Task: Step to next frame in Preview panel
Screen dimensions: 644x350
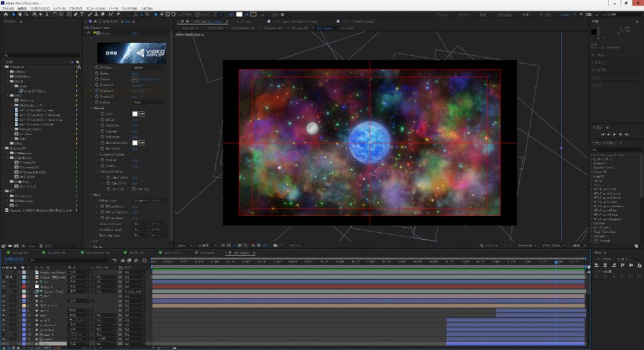Action: click(621, 134)
